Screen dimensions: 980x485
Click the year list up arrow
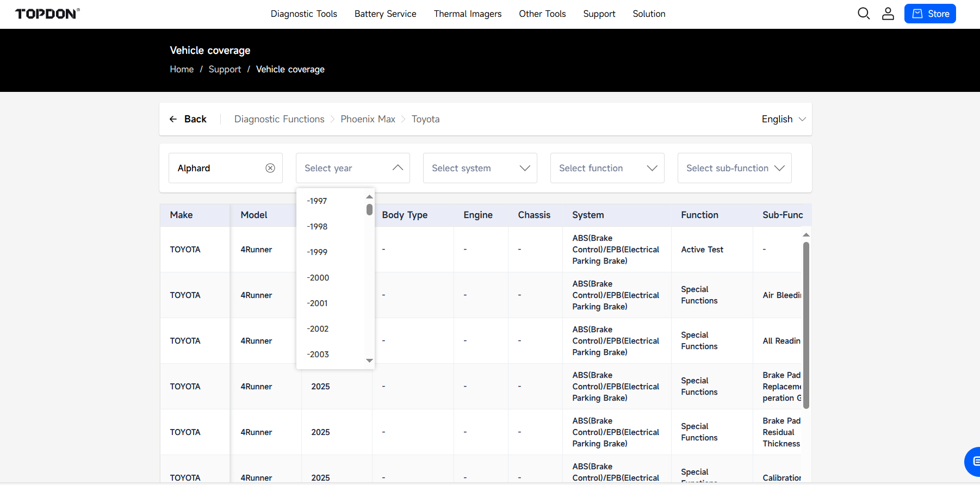(x=370, y=197)
